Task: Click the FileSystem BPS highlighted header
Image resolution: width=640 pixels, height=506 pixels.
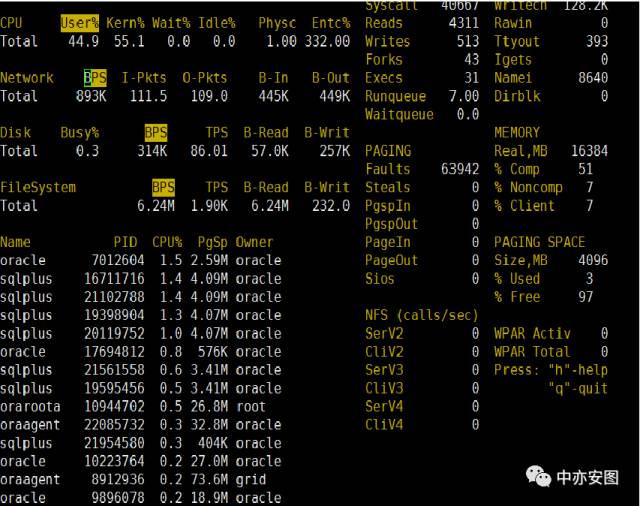Action: 163,187
